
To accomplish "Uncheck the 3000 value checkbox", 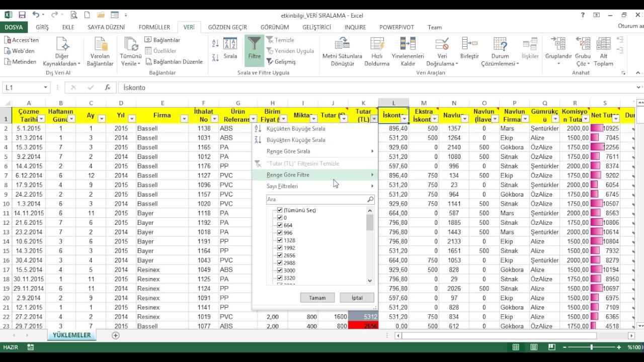I will point(280,270).
